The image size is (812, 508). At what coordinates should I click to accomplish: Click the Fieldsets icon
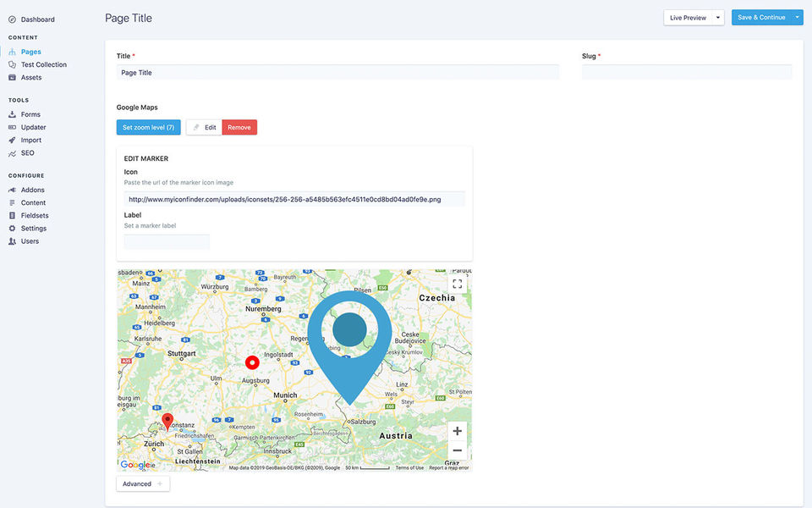(12, 216)
